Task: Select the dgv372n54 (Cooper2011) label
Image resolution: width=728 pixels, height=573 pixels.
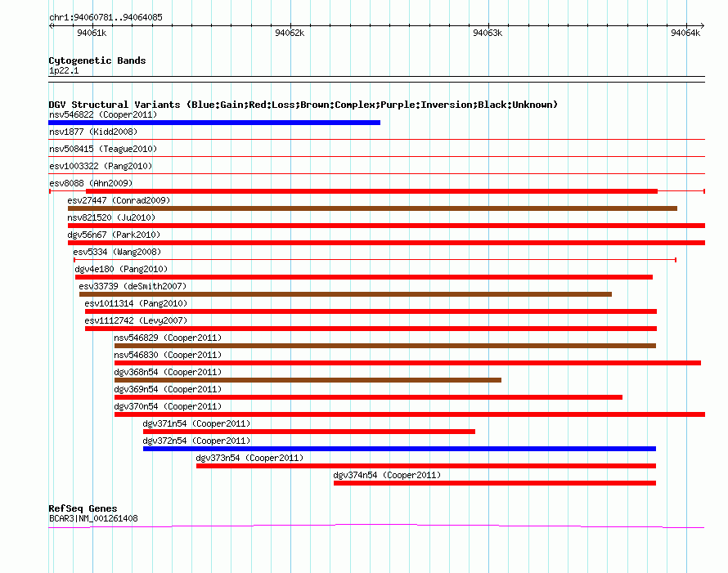Action: [x=197, y=441]
